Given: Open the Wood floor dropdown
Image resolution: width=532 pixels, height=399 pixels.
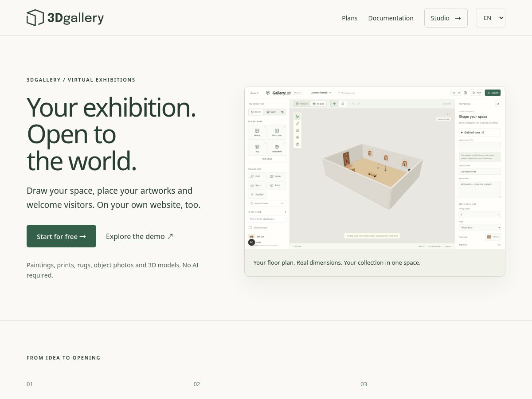Looking at the screenshot, I should (480, 227).
